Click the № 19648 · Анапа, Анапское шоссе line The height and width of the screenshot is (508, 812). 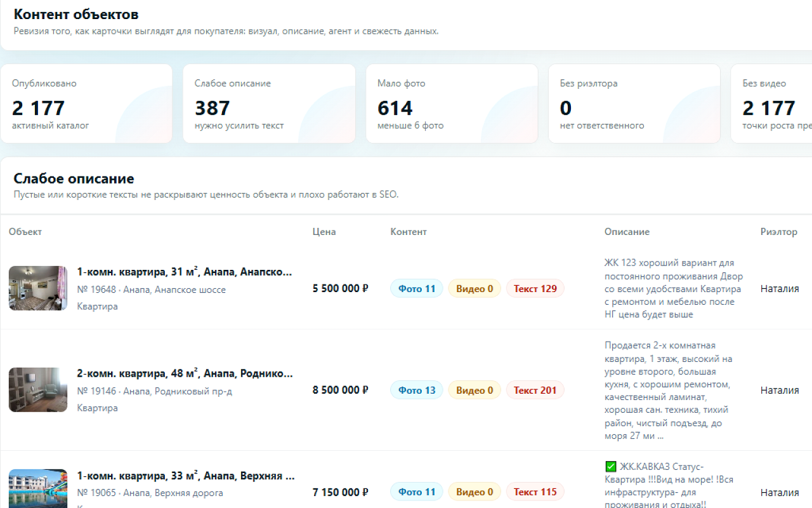pos(151,290)
